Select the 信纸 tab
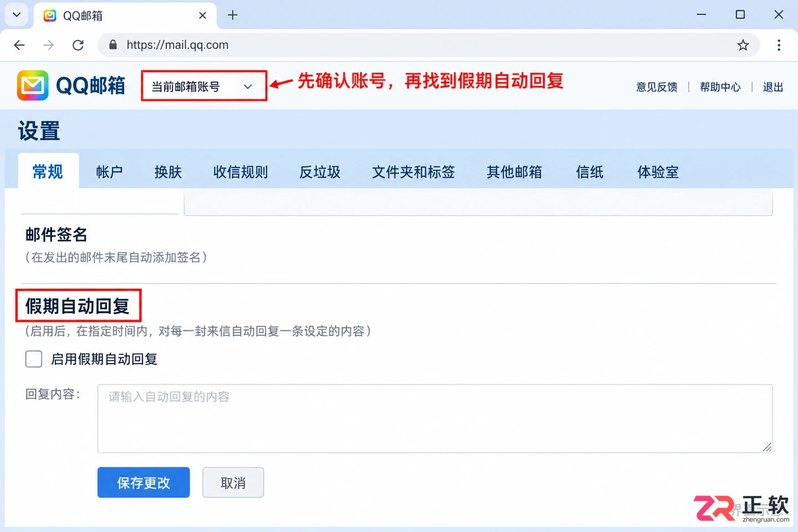This screenshot has height=532, width=798. click(x=590, y=172)
